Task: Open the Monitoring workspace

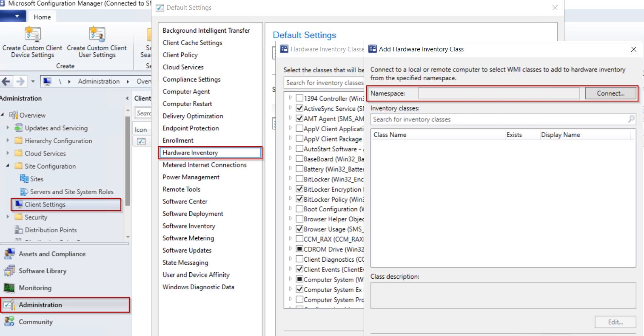Action: click(x=35, y=288)
